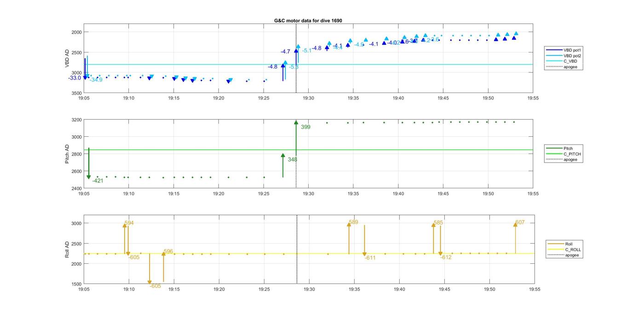Click the green arrowhead next to 348

click(x=283, y=156)
